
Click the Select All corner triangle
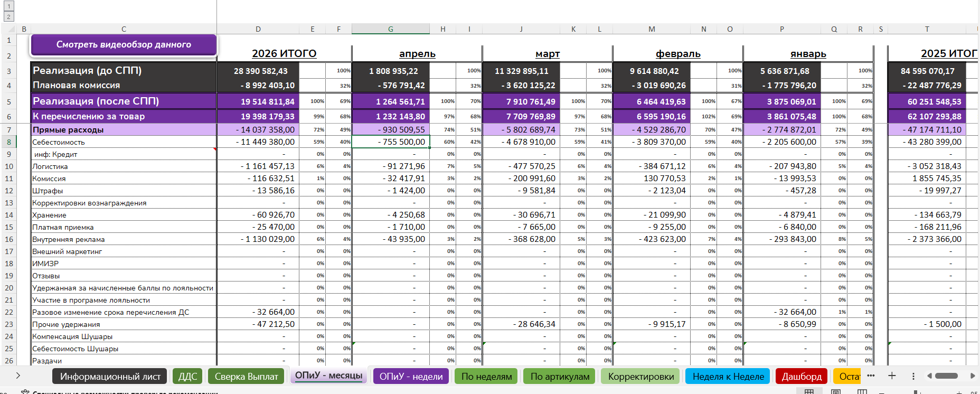tap(8, 29)
